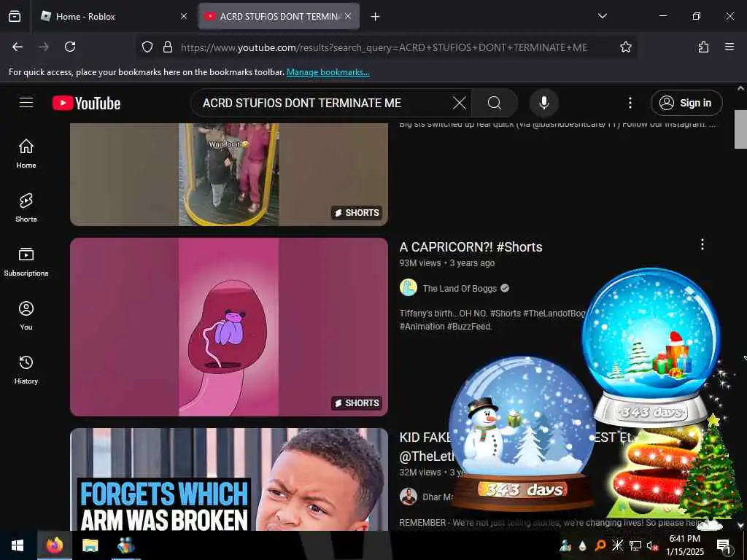Bookmark this page with star icon
This screenshot has height=560, width=747.
625,47
